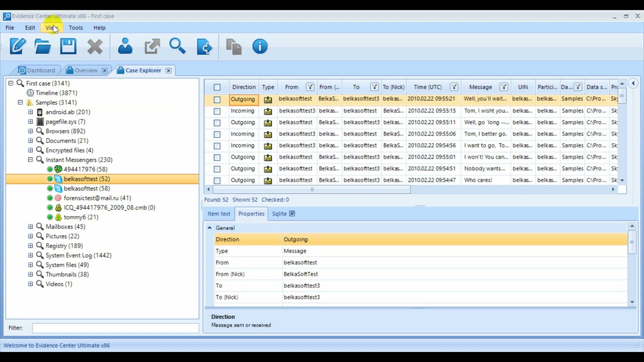Check the row with time 09:55:01
This screenshot has height=362, width=644.
click(217, 157)
